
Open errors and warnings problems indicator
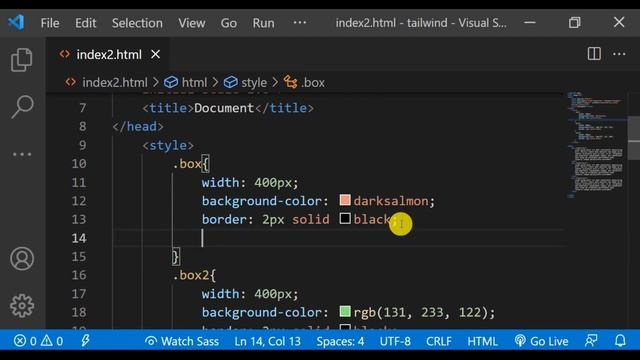coord(38,341)
